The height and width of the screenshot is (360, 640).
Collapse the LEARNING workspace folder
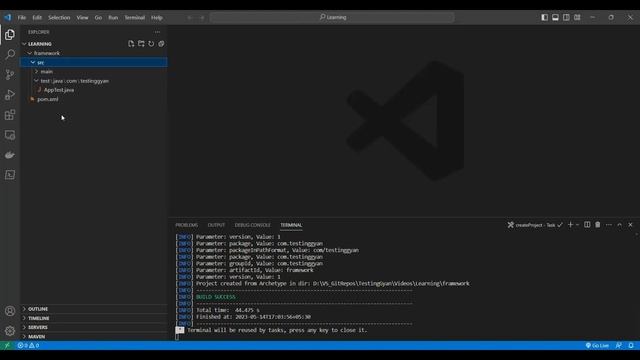pyautogui.click(x=93, y=44)
